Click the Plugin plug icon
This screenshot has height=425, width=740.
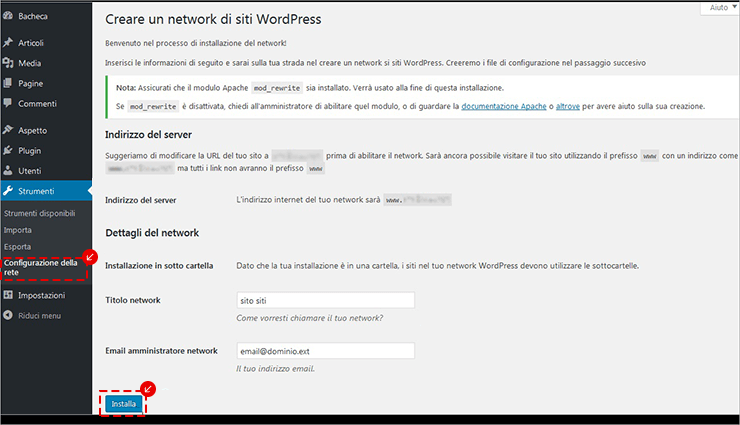pos(8,150)
